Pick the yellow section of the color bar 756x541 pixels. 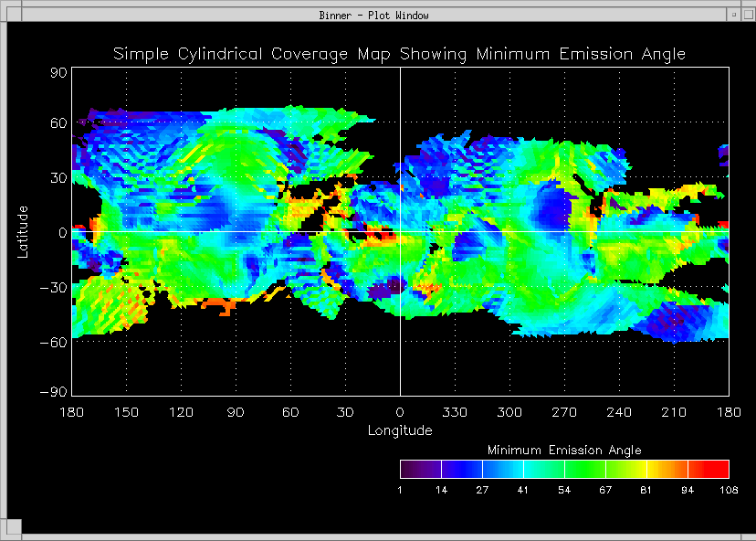[650, 470]
